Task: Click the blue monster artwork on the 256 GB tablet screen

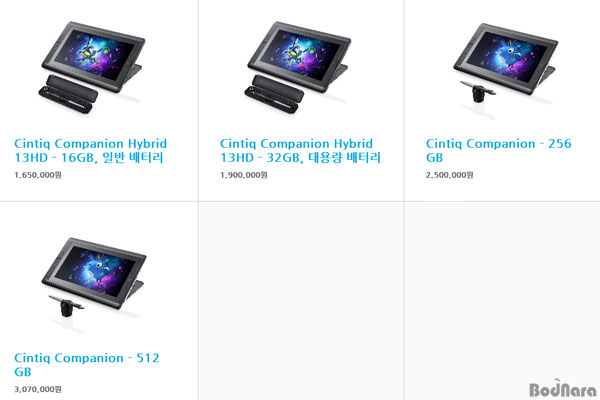Action: click(x=512, y=58)
